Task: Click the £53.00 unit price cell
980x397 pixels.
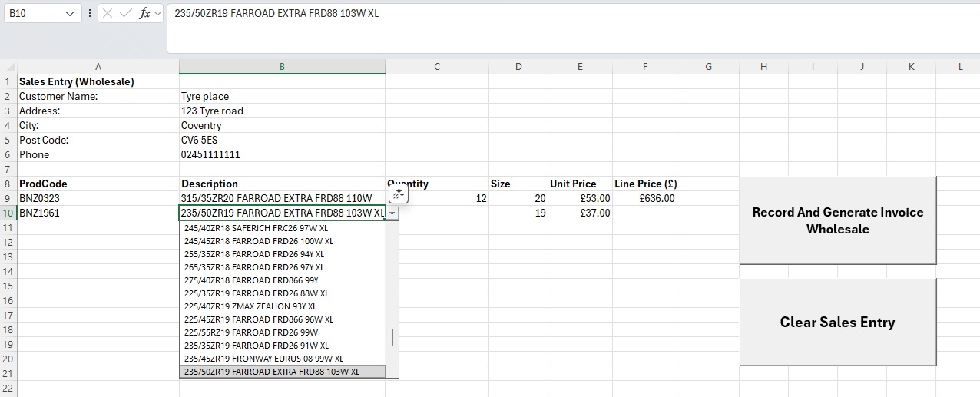Action: 580,198
